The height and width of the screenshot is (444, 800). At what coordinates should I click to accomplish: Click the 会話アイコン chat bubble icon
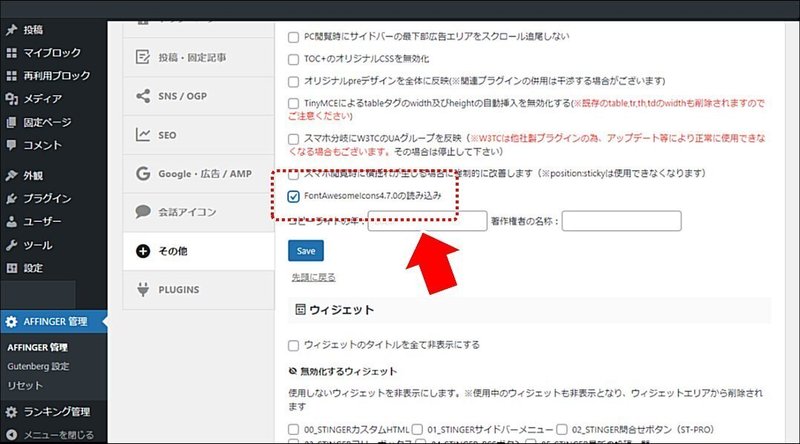click(143, 211)
